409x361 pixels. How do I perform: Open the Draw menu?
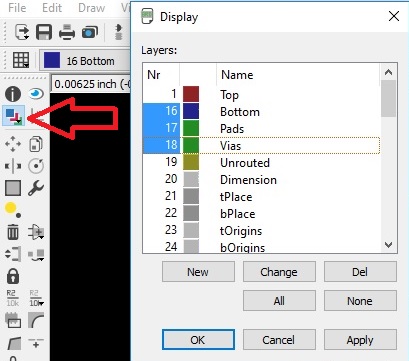click(91, 8)
